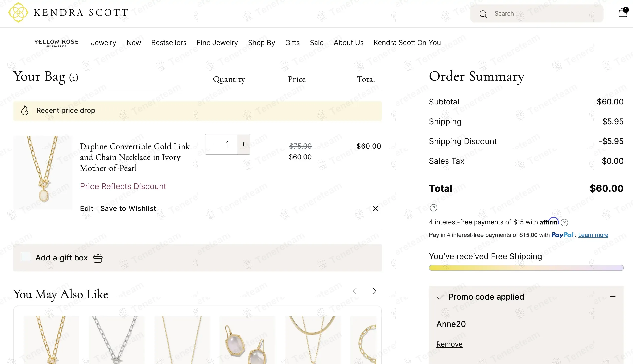Click the gift box icon
Screen dimensions: 633x364
click(98, 258)
